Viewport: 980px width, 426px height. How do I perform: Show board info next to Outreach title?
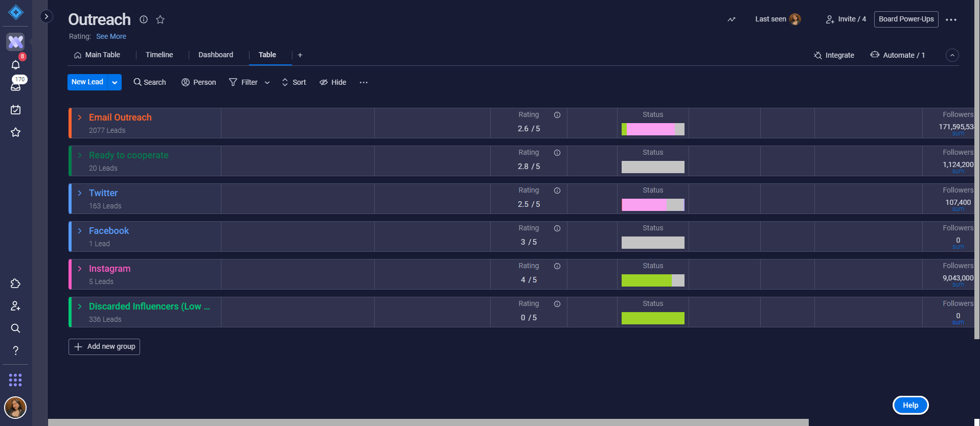click(144, 19)
